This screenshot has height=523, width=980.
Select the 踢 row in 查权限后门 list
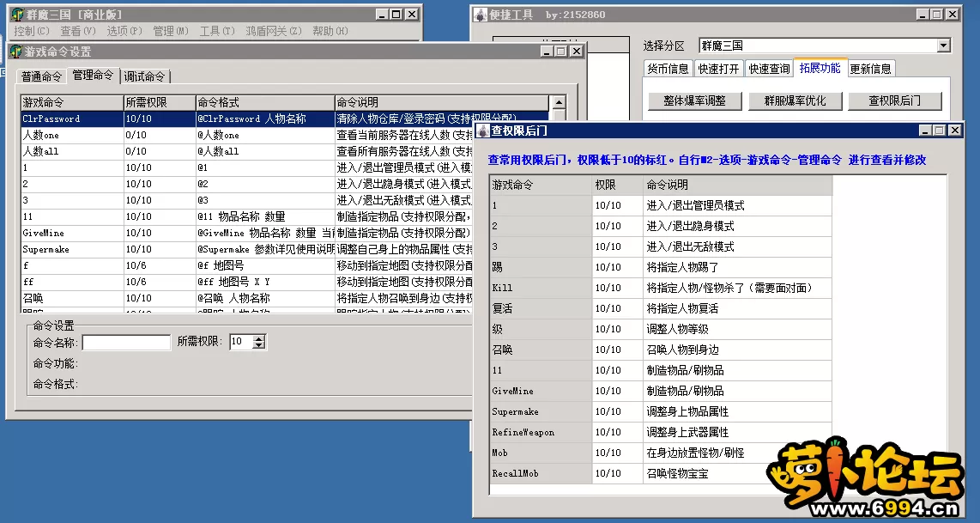[x=661, y=267]
